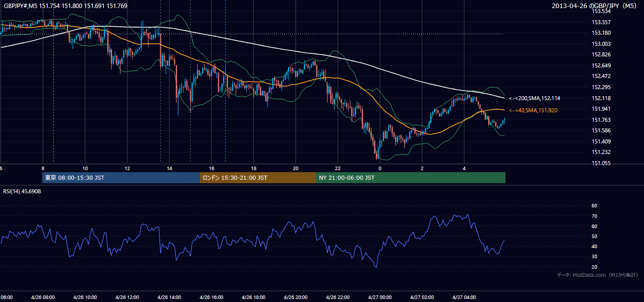Click hour marker 16 under the price chart
This screenshot has width=644, height=302.
coord(212,169)
